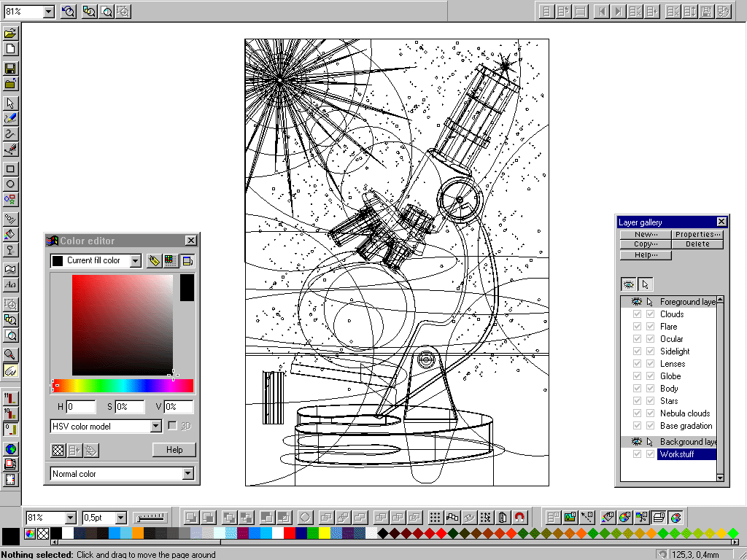The height and width of the screenshot is (560, 747).
Task: Open the color tag picker in Color editor
Action: (x=154, y=260)
